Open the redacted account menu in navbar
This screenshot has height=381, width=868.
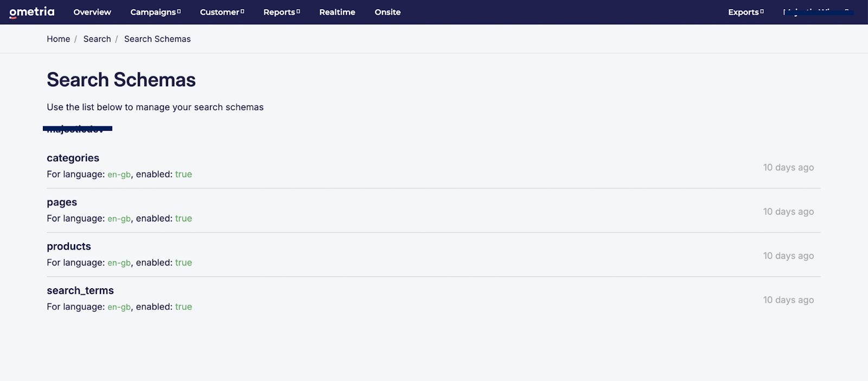click(x=818, y=12)
